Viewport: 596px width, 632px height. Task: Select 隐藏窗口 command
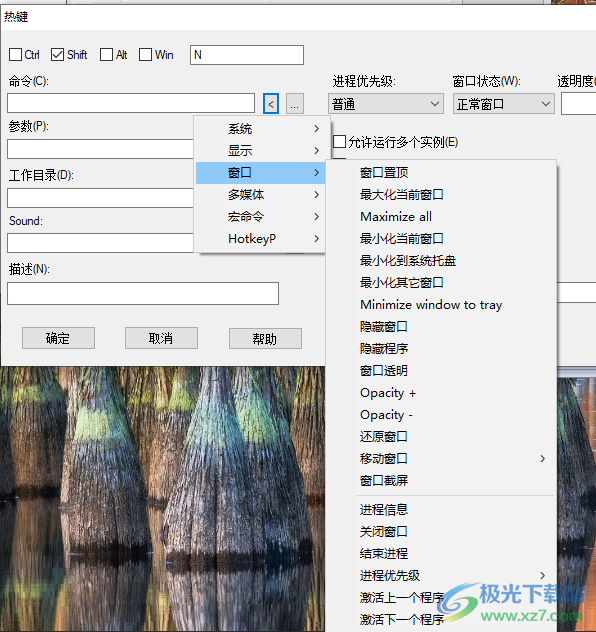(441, 326)
